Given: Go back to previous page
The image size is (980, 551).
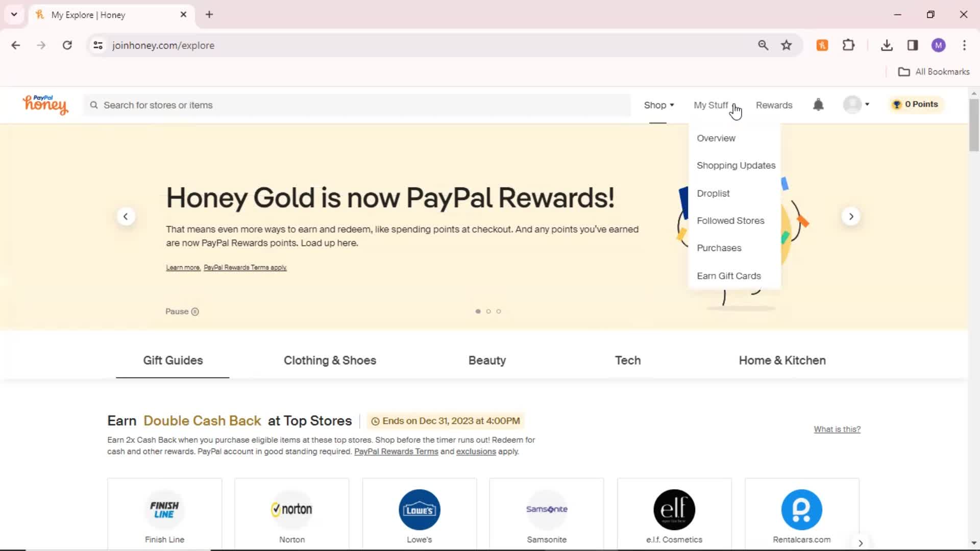Looking at the screenshot, I should tap(16, 45).
